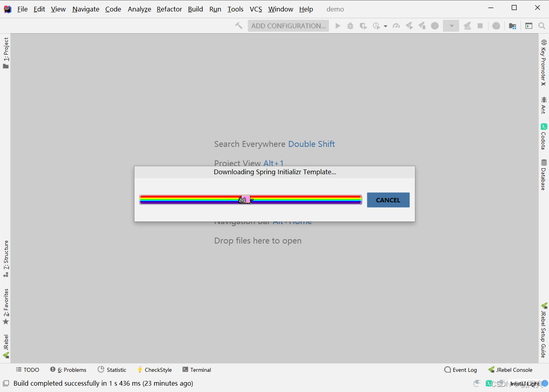Click the build completed status message

(x=103, y=383)
